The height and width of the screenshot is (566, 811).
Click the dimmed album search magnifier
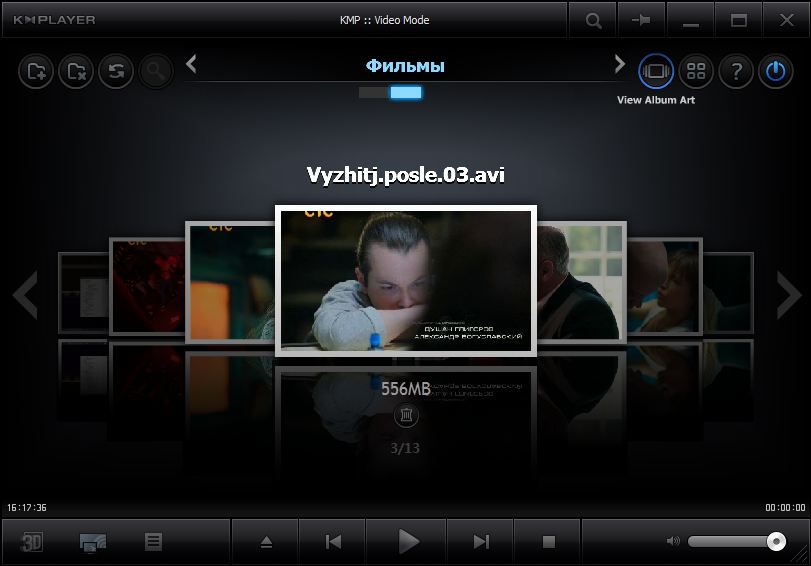click(x=155, y=71)
